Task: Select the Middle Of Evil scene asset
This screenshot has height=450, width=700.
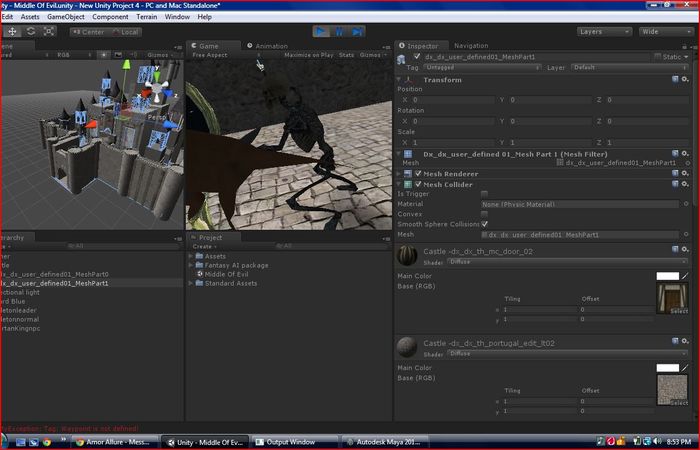Action: point(226,275)
